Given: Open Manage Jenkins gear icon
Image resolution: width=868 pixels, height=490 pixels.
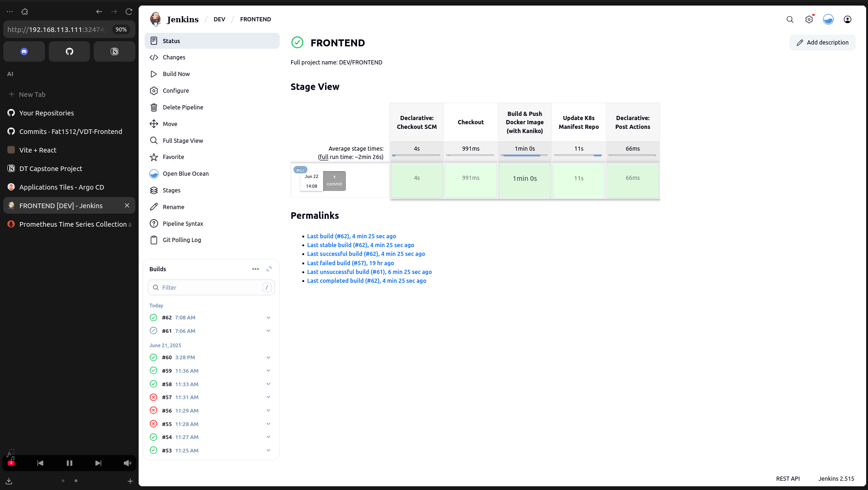Looking at the screenshot, I should (x=809, y=19).
